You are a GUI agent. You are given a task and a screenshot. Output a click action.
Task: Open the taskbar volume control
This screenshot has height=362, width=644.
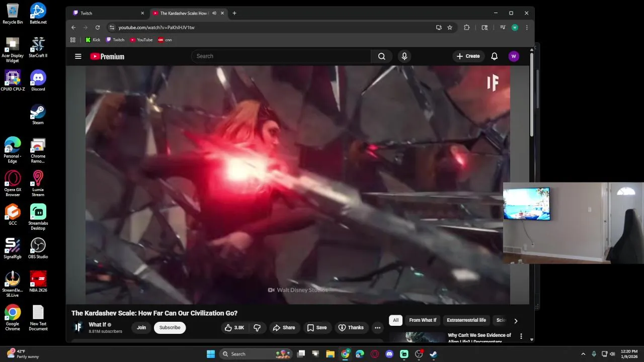pos(612,354)
